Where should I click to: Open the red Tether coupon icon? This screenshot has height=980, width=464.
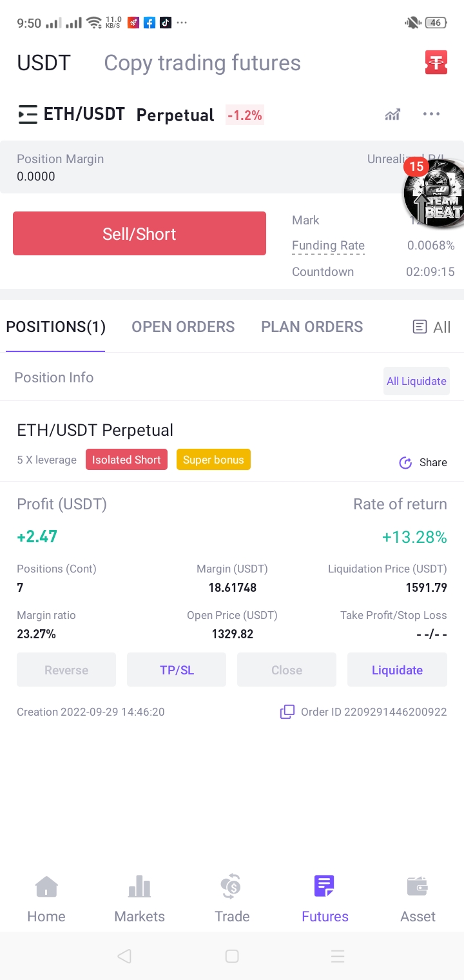436,63
